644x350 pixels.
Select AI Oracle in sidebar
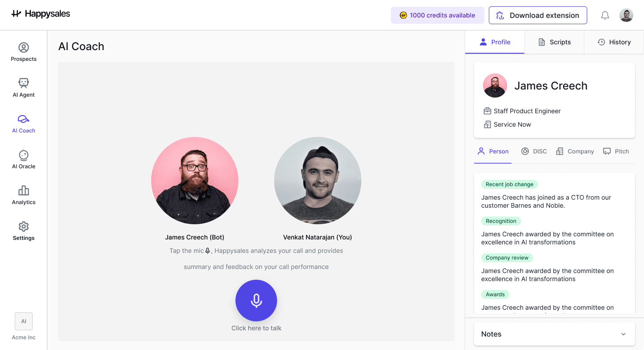tap(24, 159)
